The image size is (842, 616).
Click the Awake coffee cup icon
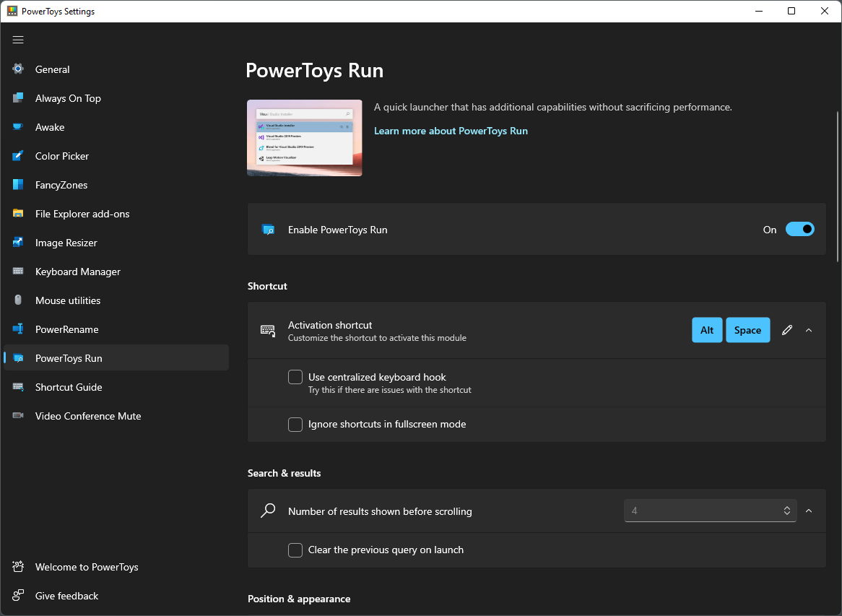pos(18,127)
